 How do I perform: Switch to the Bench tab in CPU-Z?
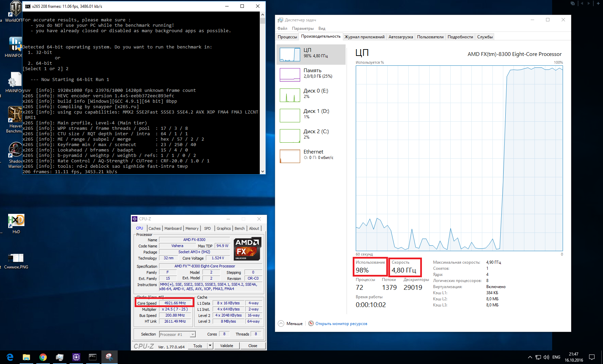coord(240,228)
